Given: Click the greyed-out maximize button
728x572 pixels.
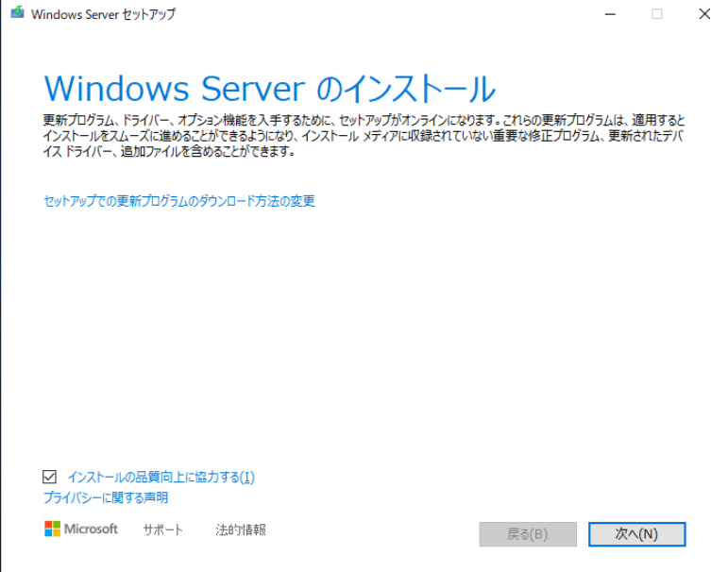Looking at the screenshot, I should [657, 14].
